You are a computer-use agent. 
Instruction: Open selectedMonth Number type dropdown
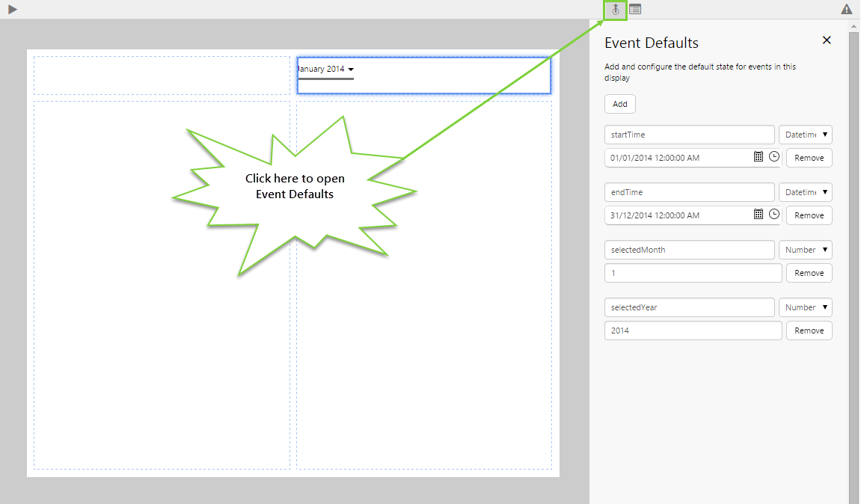805,250
